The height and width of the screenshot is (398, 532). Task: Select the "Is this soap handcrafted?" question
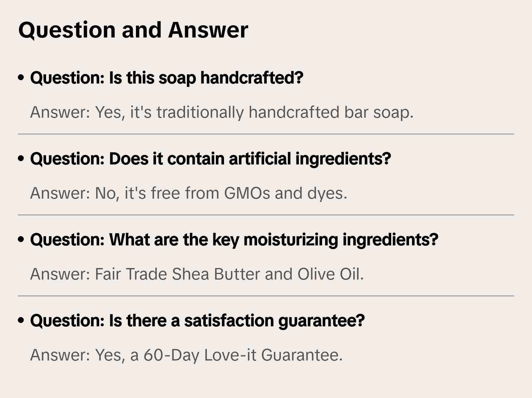pyautogui.click(x=166, y=78)
